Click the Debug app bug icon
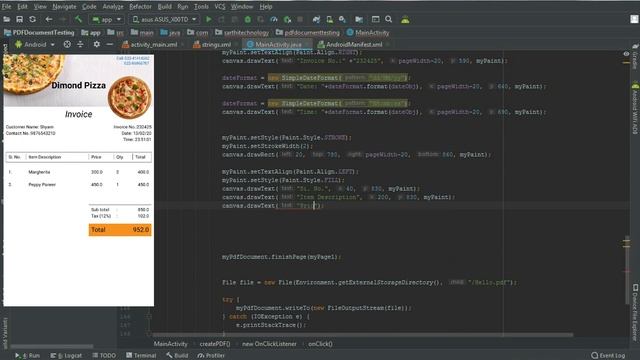 pos(247,19)
